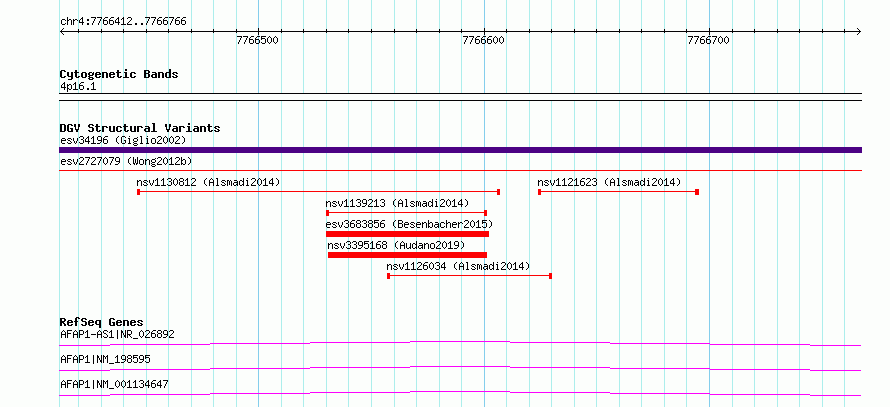Select the AFAP1 NM_198595 magenta gene line

pyautogui.click(x=460, y=368)
